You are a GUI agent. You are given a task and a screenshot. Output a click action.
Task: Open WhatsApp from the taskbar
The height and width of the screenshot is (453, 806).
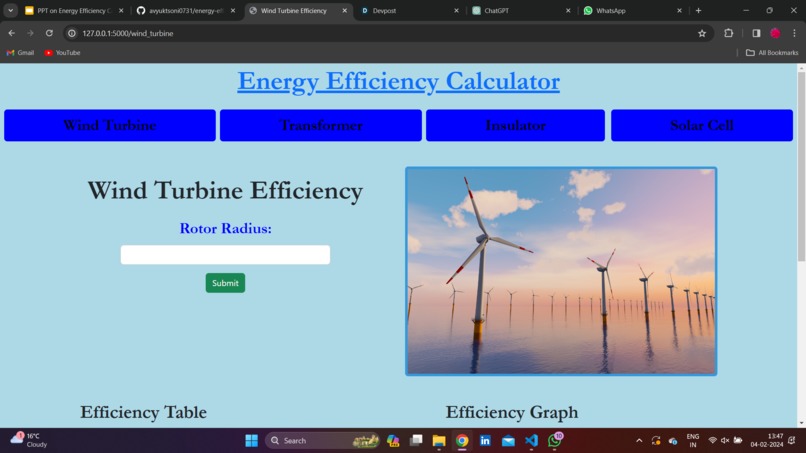point(555,440)
